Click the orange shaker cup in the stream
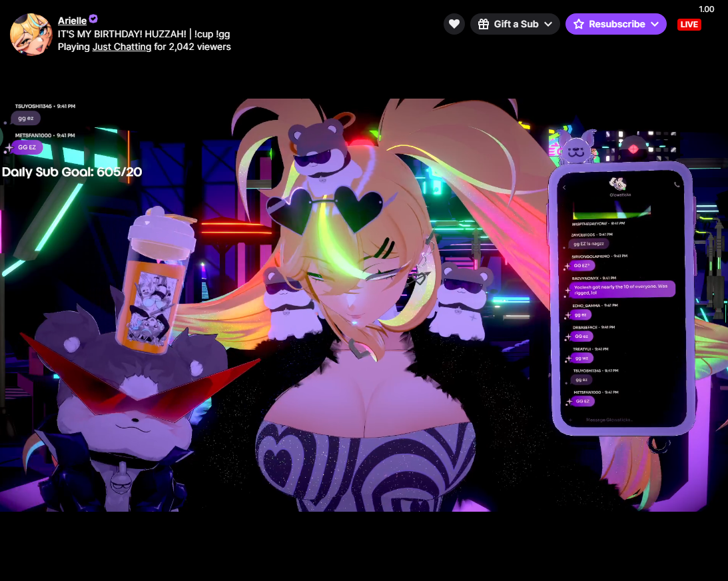 [x=157, y=283]
